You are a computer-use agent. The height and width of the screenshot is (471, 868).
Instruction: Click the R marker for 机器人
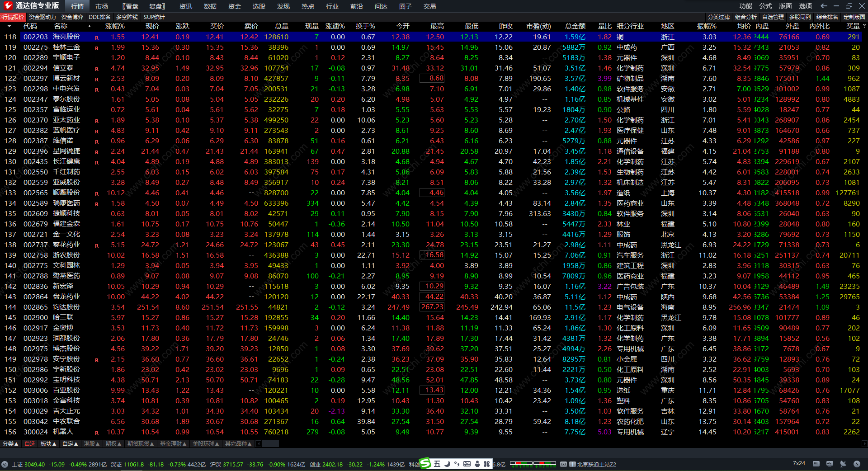click(x=97, y=433)
